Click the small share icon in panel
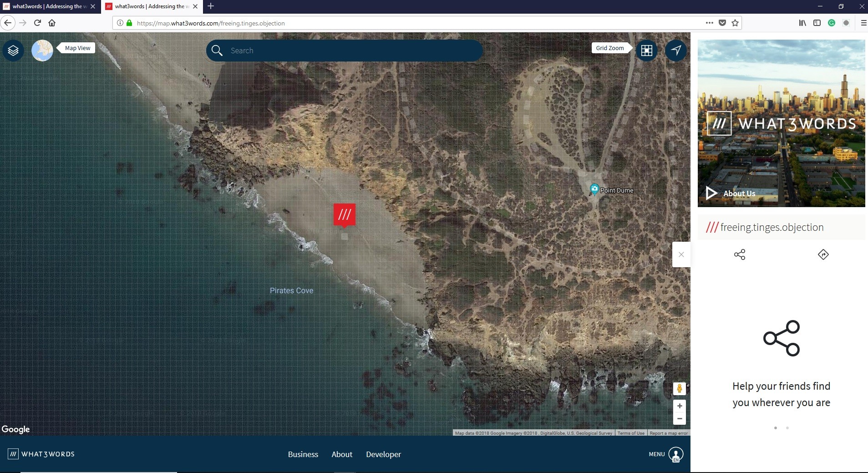The height and width of the screenshot is (473, 868). 740,254
